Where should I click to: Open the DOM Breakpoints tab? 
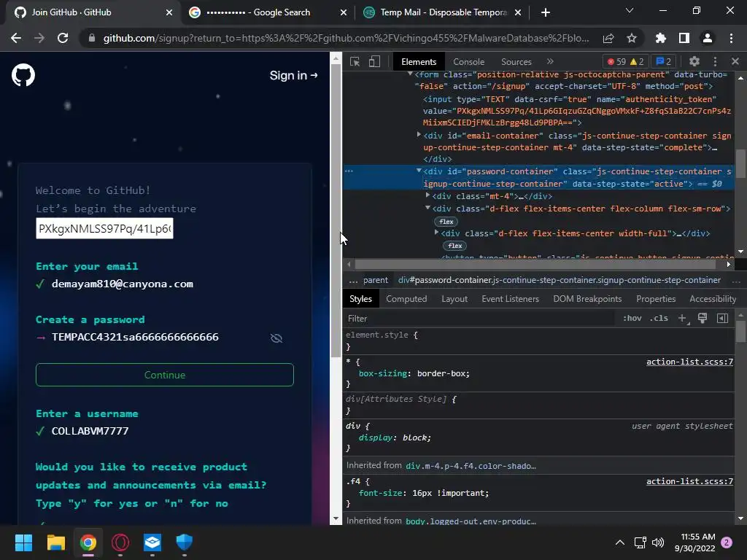(x=587, y=299)
